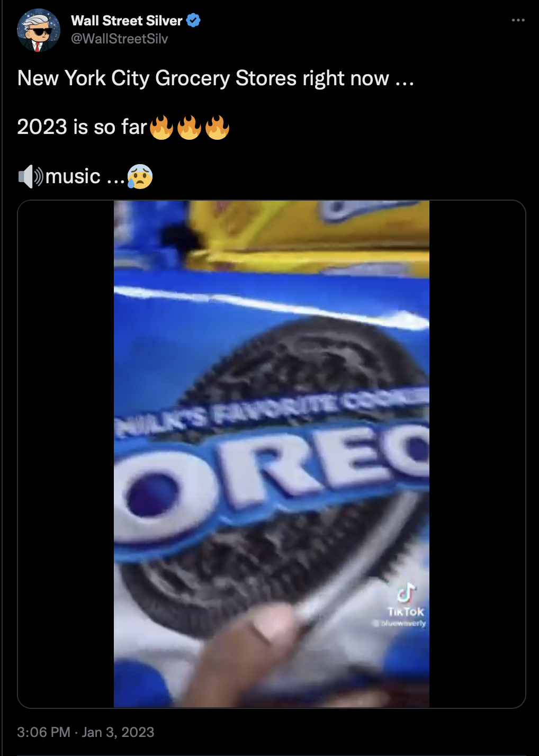Open the @WallStreetSilv handle link
The image size is (539, 756).
pos(119,39)
